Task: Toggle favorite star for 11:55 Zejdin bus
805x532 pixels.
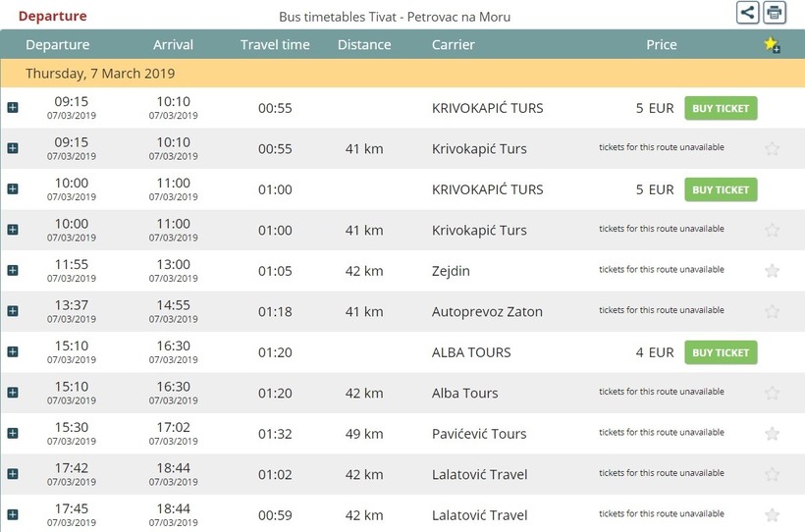Action: 772,271
